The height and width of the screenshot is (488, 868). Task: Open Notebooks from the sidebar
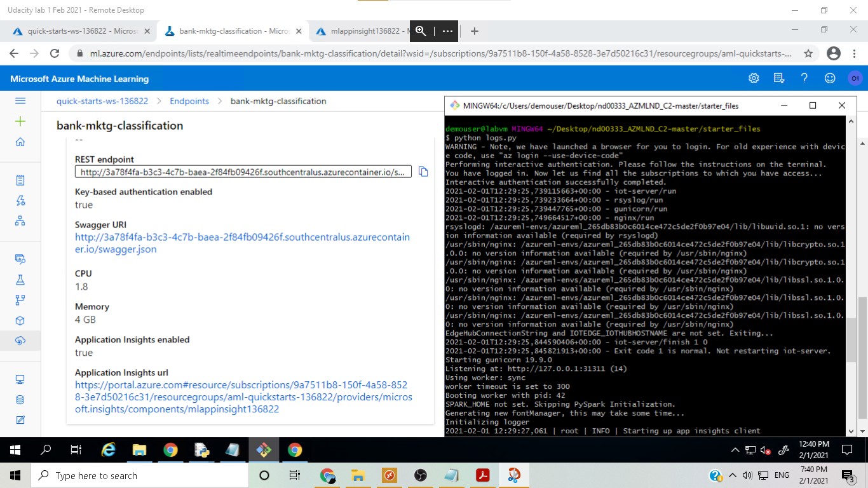pos(20,180)
